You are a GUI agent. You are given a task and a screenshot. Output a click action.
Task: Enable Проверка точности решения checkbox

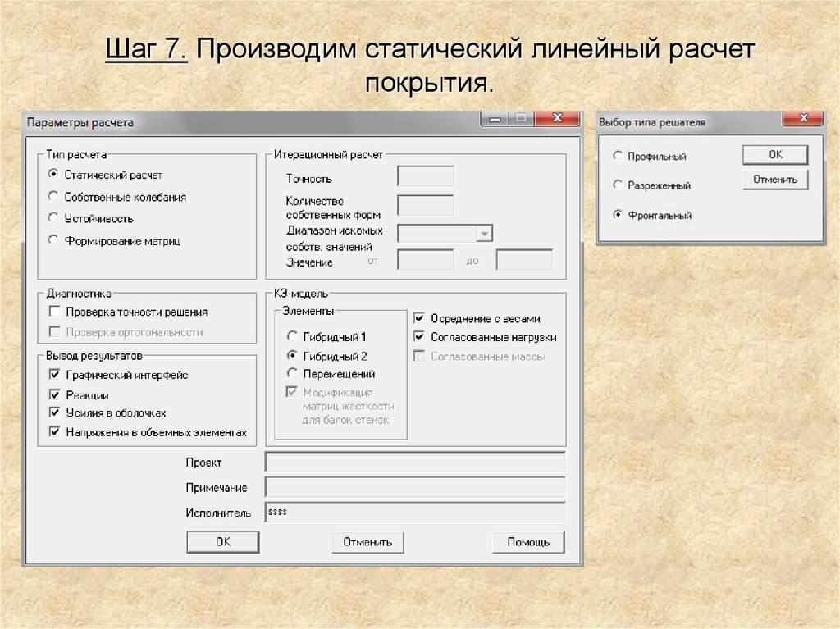[55, 312]
